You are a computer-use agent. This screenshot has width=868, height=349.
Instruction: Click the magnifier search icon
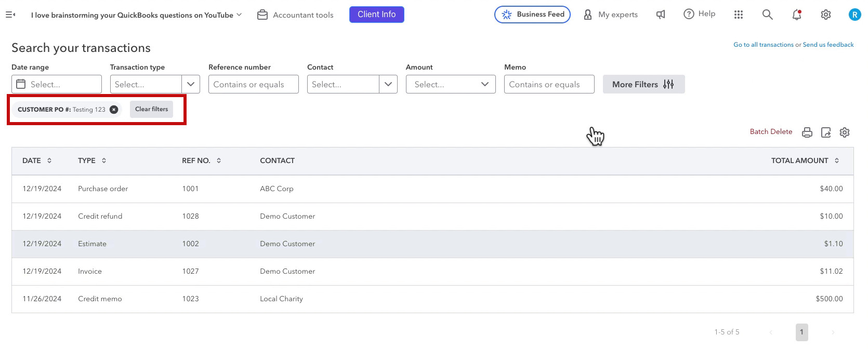coord(768,15)
